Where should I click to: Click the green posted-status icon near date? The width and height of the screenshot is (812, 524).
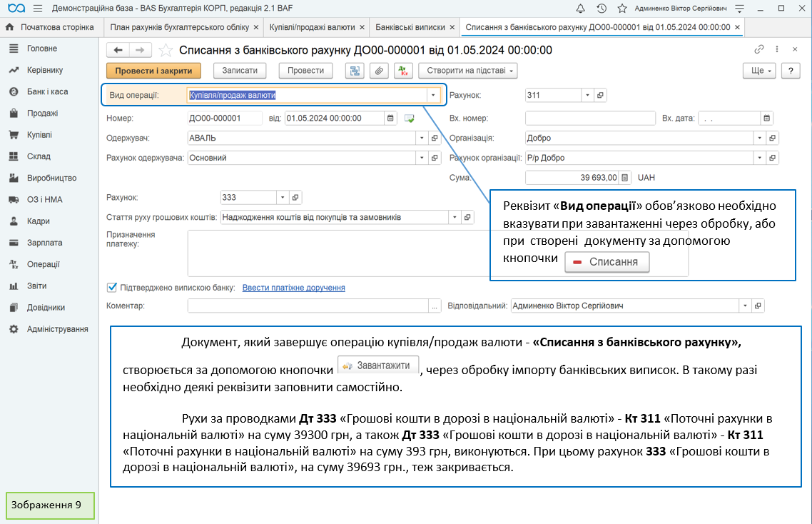409,119
